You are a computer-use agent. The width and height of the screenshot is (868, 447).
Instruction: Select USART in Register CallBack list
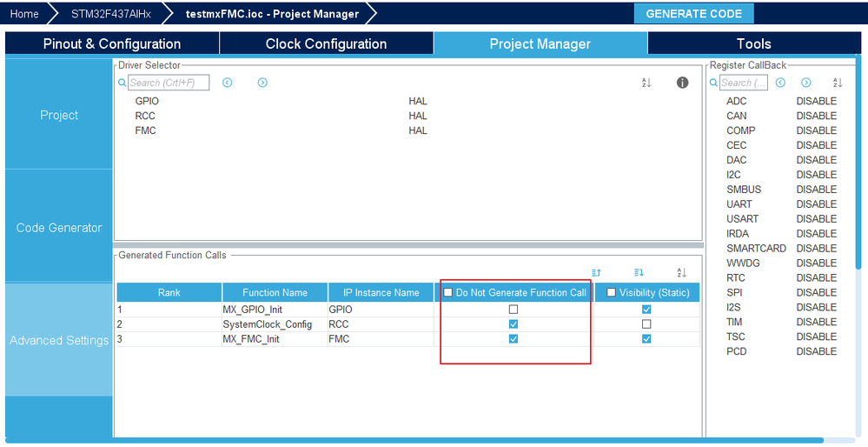click(x=742, y=219)
